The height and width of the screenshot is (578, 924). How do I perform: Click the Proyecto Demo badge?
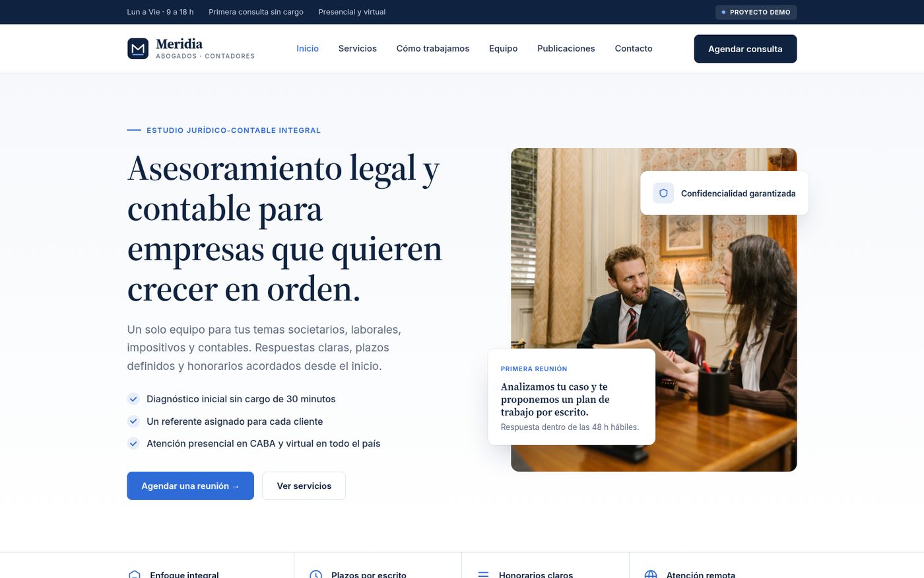[x=756, y=12]
